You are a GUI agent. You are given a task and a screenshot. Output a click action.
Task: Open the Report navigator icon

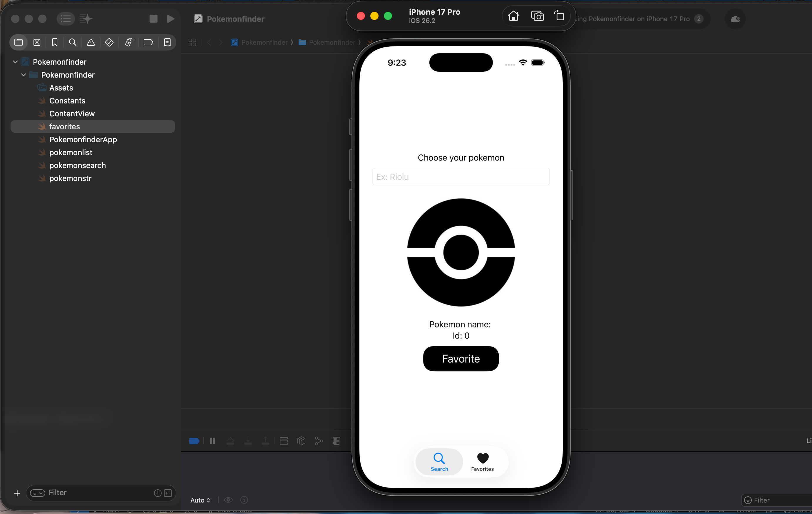(x=167, y=42)
